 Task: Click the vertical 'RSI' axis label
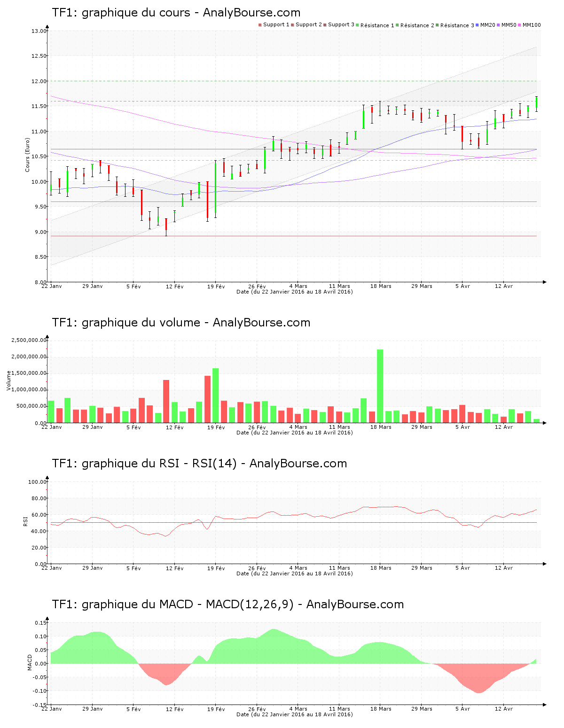point(25,521)
